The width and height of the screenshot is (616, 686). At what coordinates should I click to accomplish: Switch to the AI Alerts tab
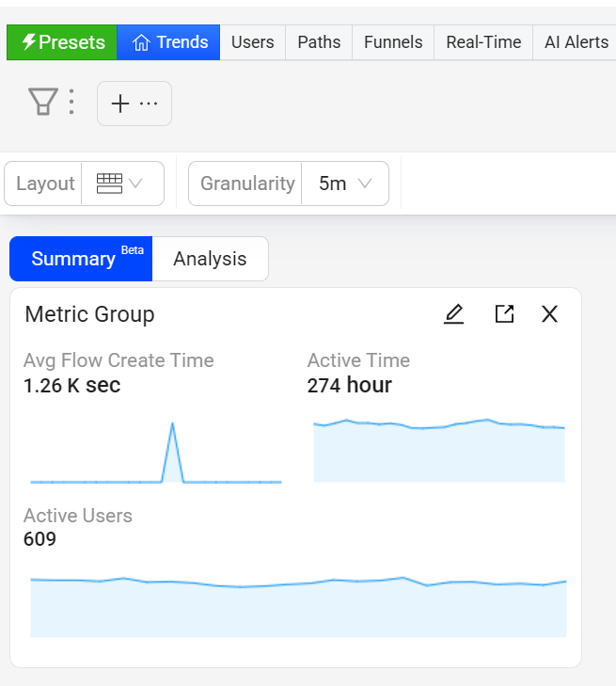point(576,42)
